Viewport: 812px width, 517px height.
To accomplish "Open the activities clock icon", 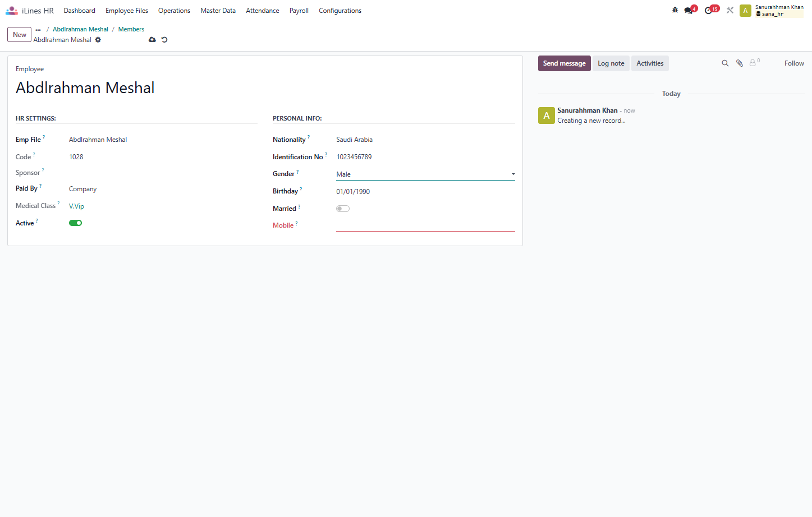I will (708, 11).
